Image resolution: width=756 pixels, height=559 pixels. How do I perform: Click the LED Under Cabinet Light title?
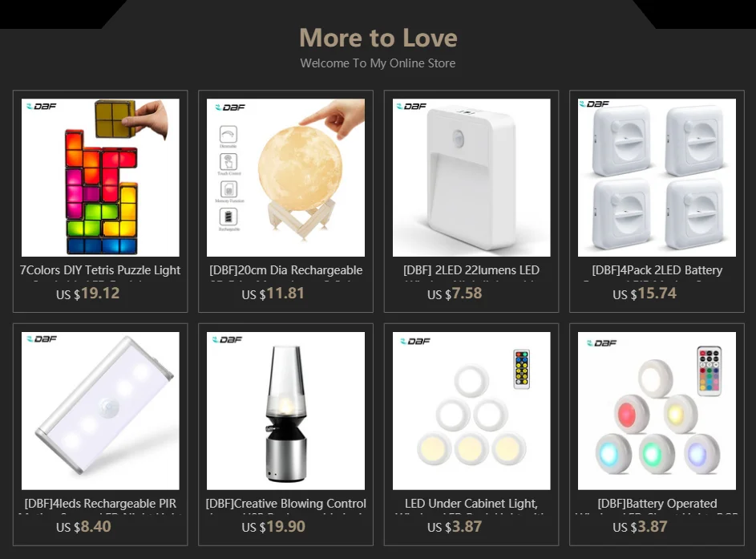[471, 504]
